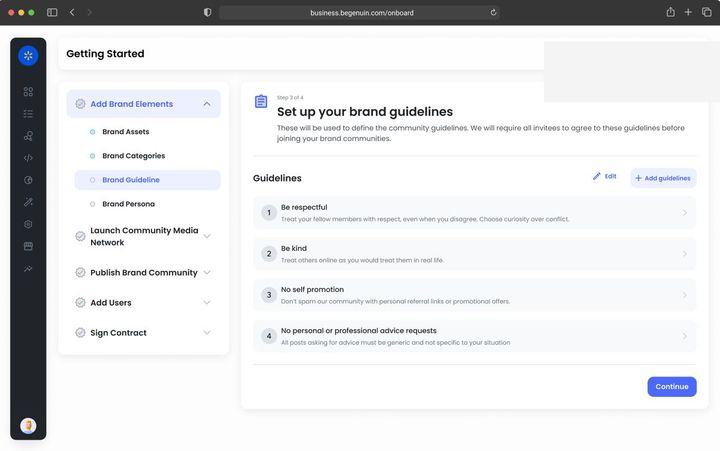Click the Continue button
Image resolution: width=720 pixels, height=451 pixels.
tap(672, 387)
